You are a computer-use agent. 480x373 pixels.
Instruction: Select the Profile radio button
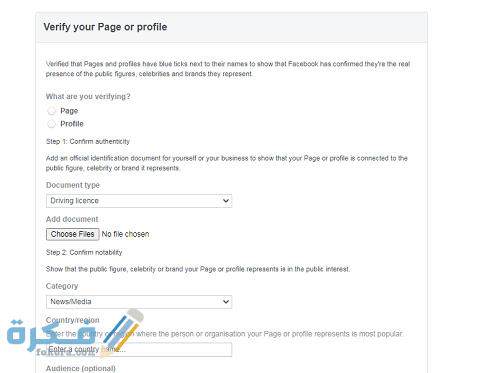51,124
